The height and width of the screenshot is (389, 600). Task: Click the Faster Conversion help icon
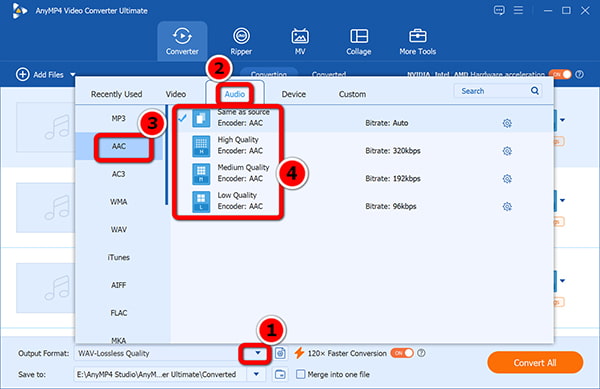(421, 353)
